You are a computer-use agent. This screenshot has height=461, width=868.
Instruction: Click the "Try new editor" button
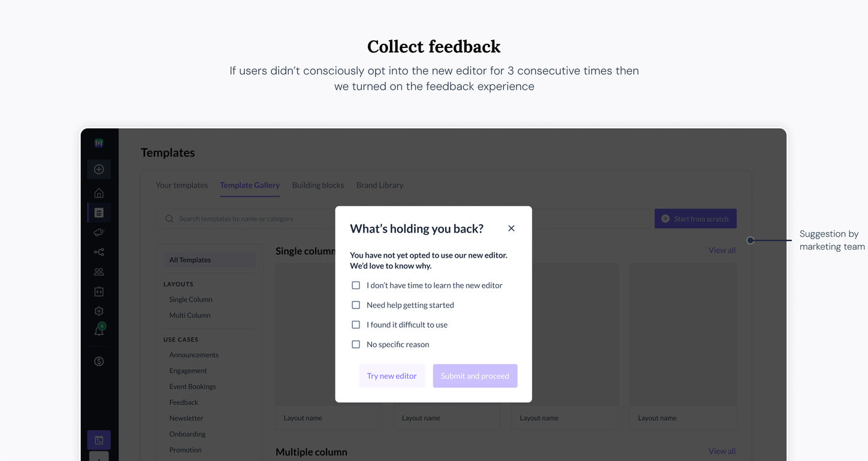point(392,376)
